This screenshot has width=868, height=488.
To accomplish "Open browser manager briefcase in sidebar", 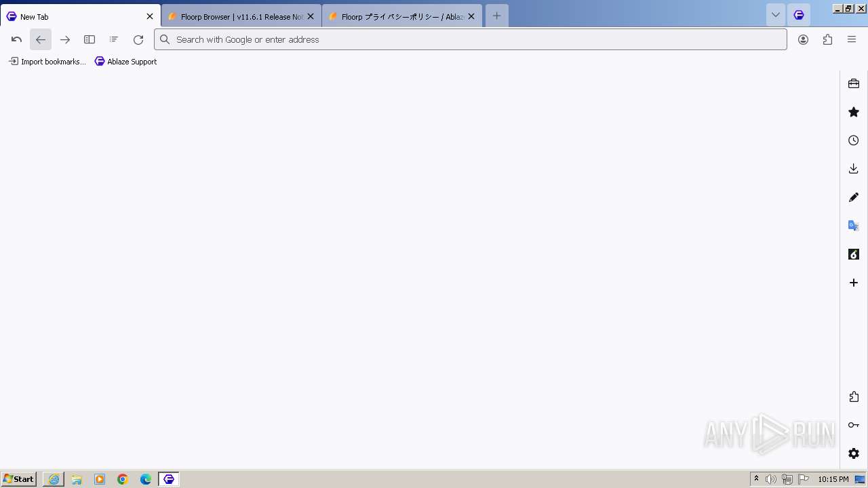I will click(854, 83).
